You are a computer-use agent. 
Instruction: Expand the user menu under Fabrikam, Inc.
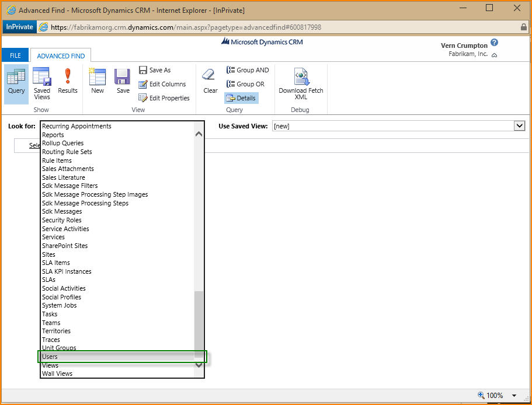click(x=495, y=55)
